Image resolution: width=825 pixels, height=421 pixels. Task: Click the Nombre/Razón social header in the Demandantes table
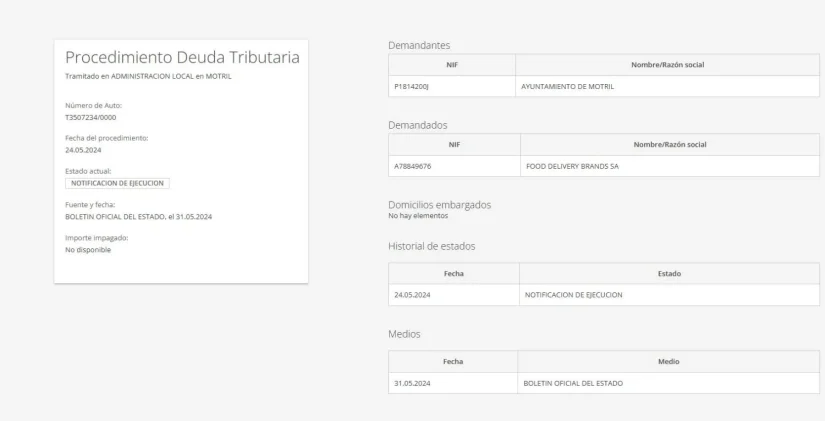click(x=667, y=65)
